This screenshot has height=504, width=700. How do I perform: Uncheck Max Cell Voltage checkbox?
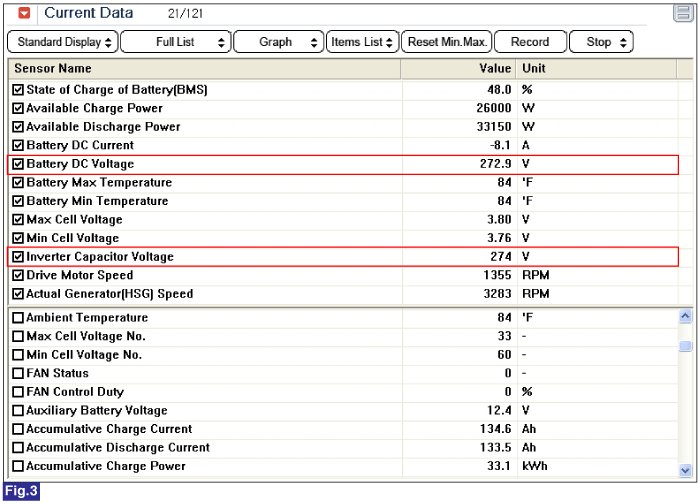point(18,220)
